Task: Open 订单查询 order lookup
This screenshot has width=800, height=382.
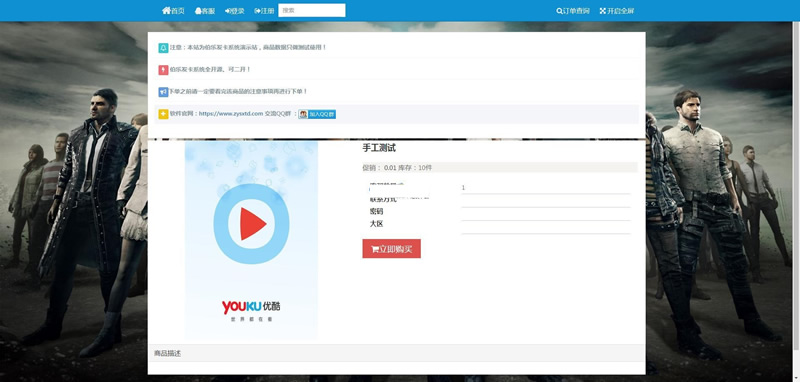Action: click(573, 11)
